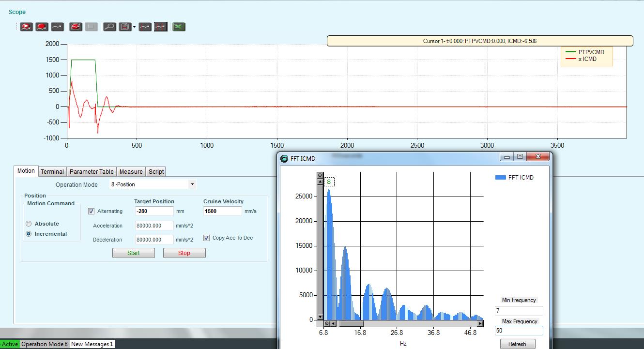The height and width of the screenshot is (349, 644).
Task: Click the record-and-plot play icon in toolbar
Action: coord(26,27)
